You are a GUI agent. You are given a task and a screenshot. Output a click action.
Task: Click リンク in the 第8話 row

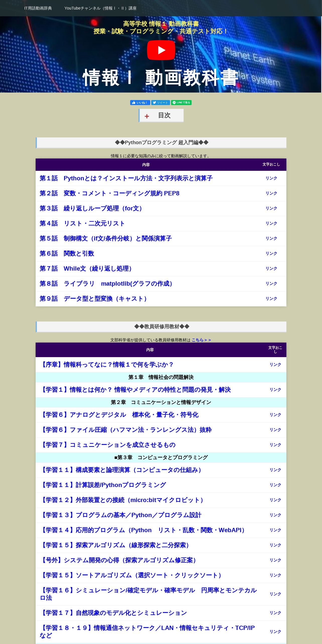tap(271, 284)
